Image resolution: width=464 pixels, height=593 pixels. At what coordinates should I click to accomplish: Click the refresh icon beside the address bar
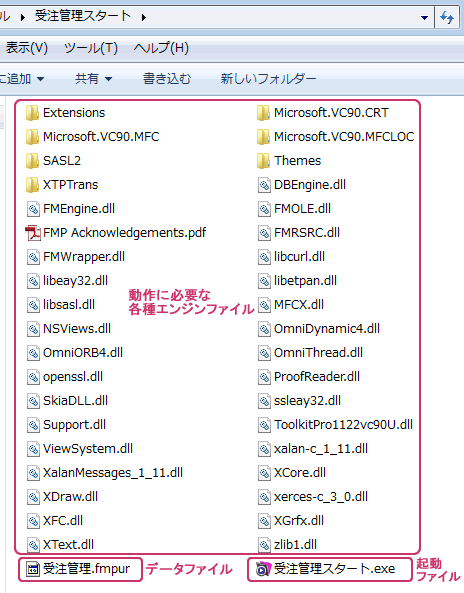coord(447,17)
